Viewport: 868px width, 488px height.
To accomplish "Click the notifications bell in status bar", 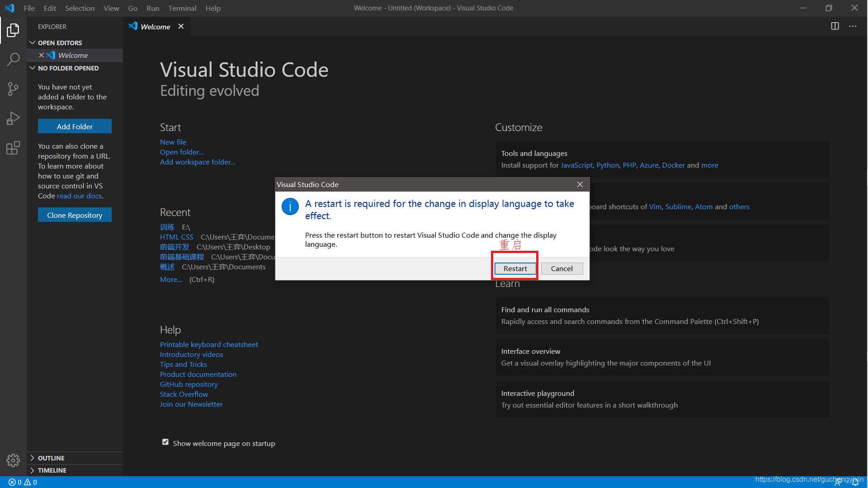I will [855, 482].
